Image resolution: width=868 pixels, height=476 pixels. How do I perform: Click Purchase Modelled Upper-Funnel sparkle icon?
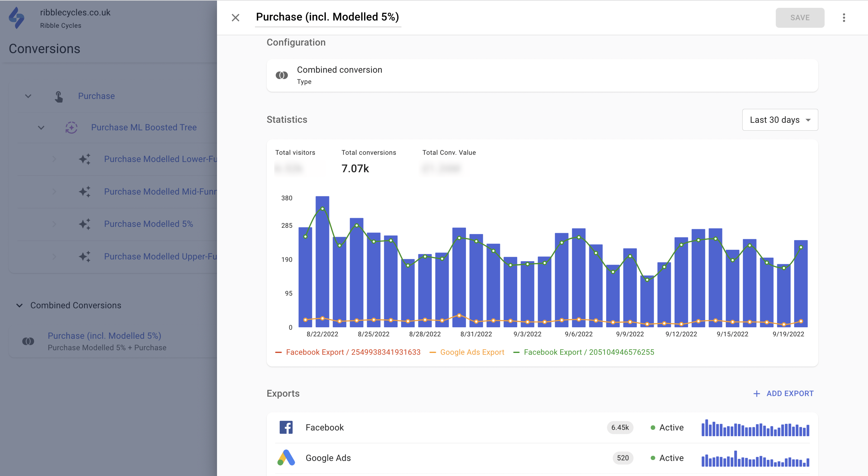[x=85, y=256]
